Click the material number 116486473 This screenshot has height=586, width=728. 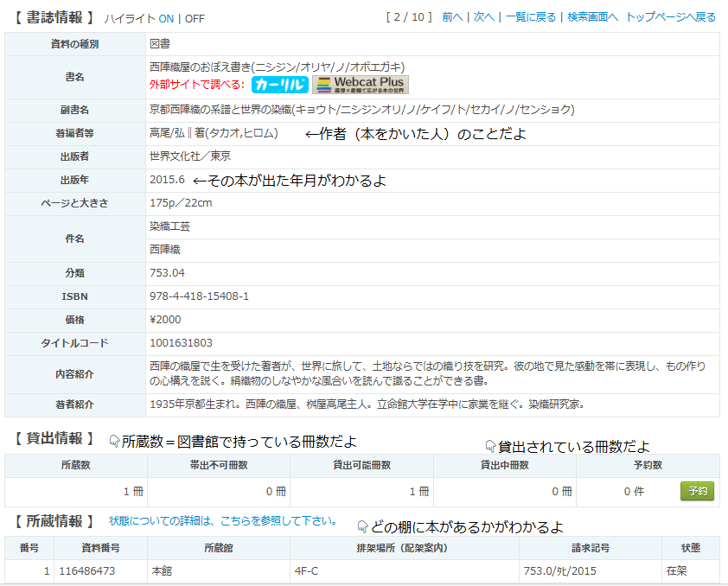pyautogui.click(x=89, y=571)
